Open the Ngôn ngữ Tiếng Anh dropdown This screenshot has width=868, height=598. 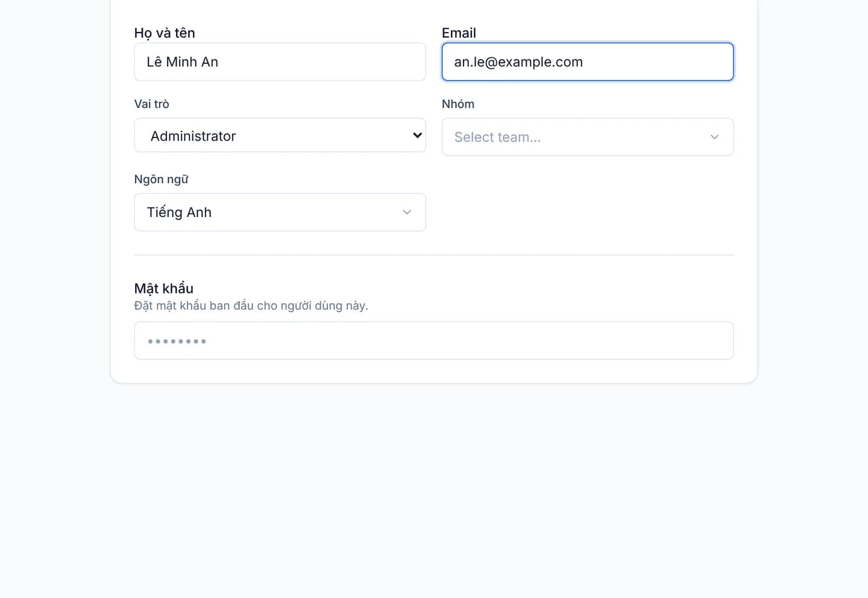pyautogui.click(x=280, y=212)
